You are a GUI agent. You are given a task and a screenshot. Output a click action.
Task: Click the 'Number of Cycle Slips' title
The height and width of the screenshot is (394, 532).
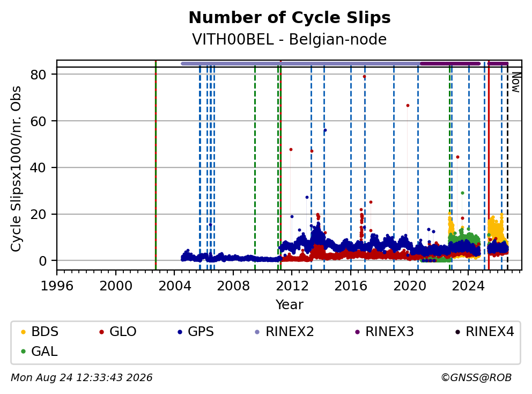pyautogui.click(x=290, y=18)
